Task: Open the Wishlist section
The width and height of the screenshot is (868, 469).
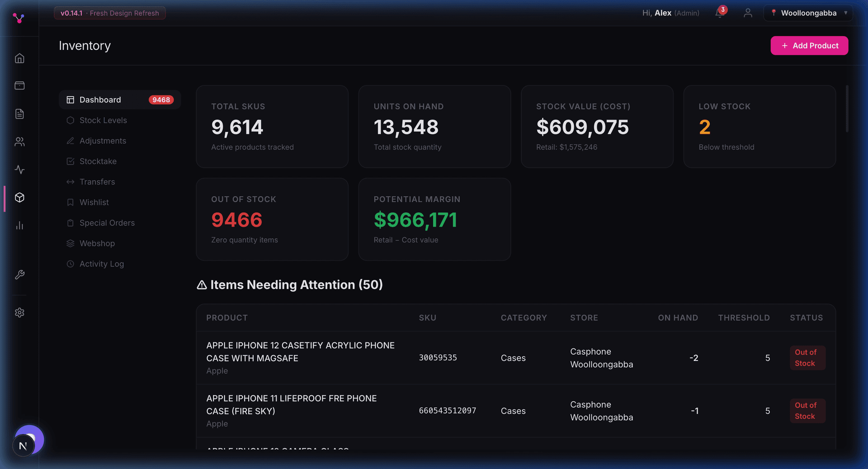Action: pos(94,202)
